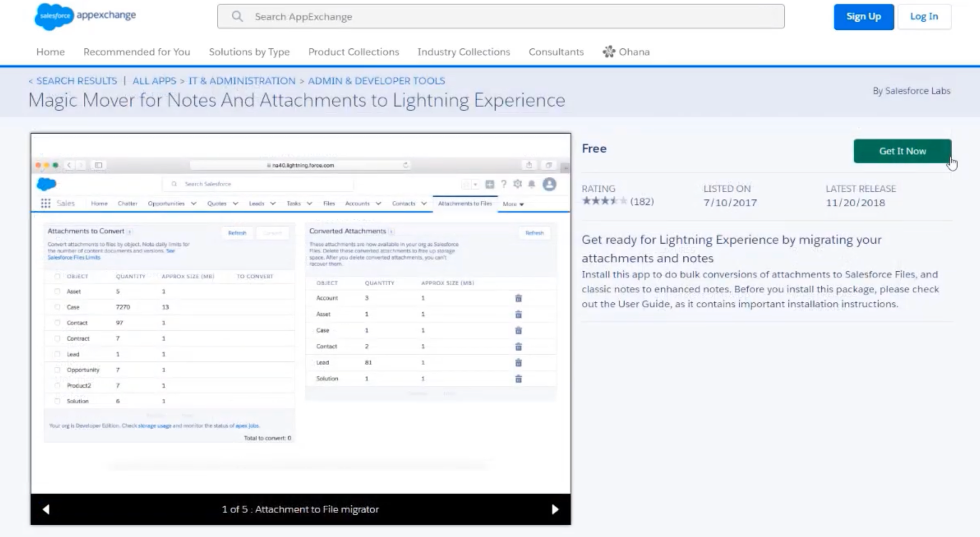980x537 pixels.
Task: Click the browser sidebar toggle icon
Action: [x=99, y=165]
